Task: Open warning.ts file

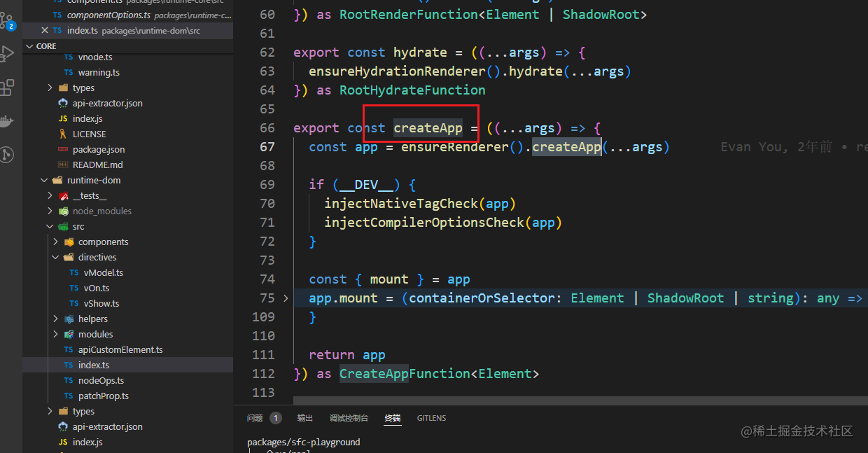Action: click(99, 73)
